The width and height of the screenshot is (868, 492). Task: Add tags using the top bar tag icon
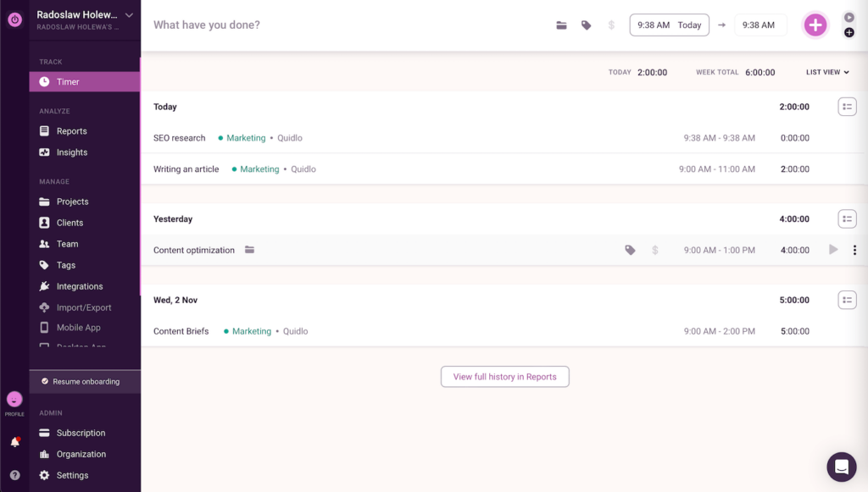click(587, 25)
